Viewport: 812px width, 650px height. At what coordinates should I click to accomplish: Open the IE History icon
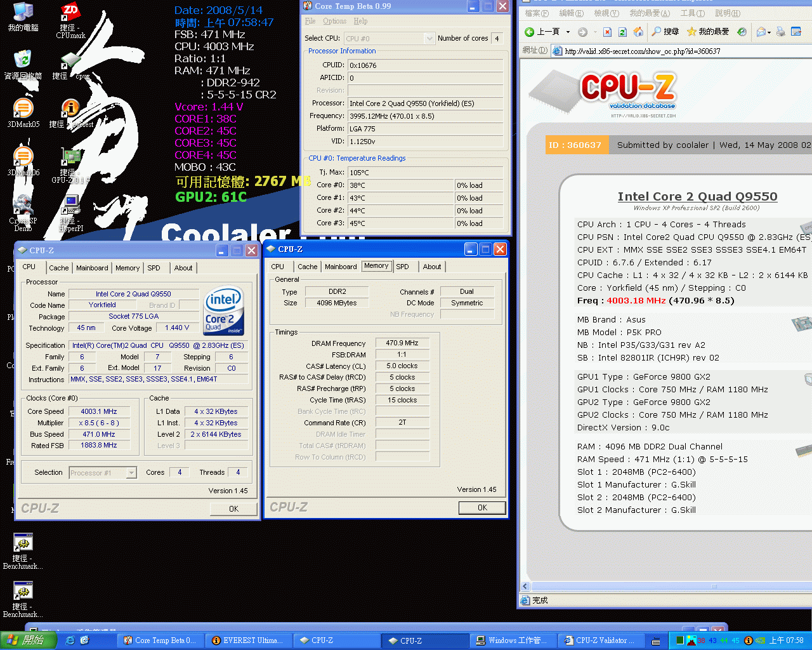pyautogui.click(x=742, y=32)
